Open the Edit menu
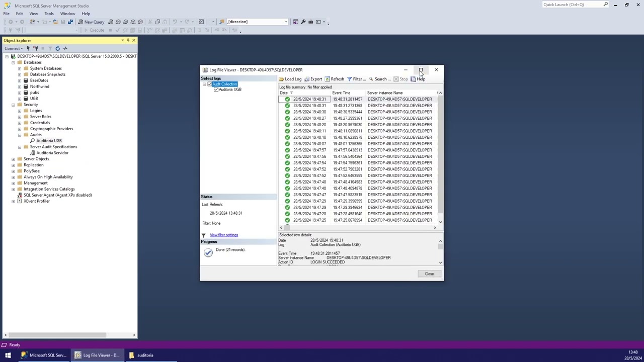Screen dimensions: 644x362 point(19,14)
